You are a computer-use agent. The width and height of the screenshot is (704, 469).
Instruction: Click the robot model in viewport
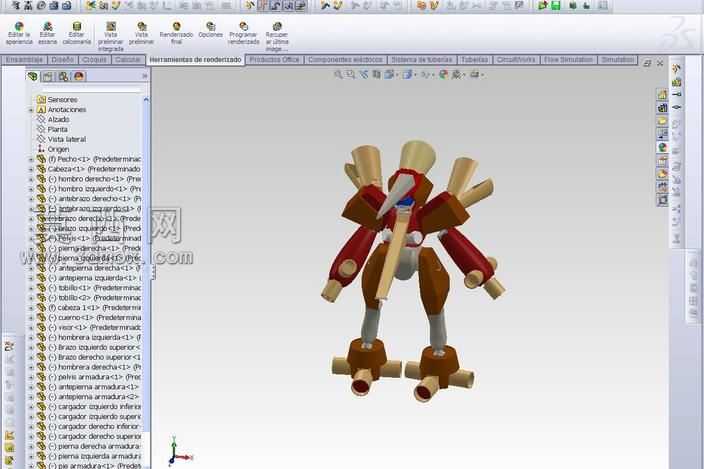click(411, 269)
